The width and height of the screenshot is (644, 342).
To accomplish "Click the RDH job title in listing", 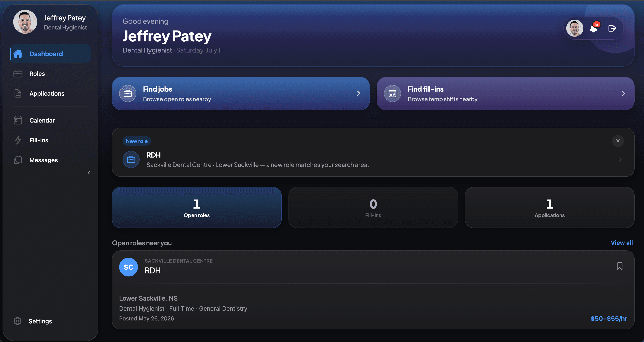I will tap(153, 270).
